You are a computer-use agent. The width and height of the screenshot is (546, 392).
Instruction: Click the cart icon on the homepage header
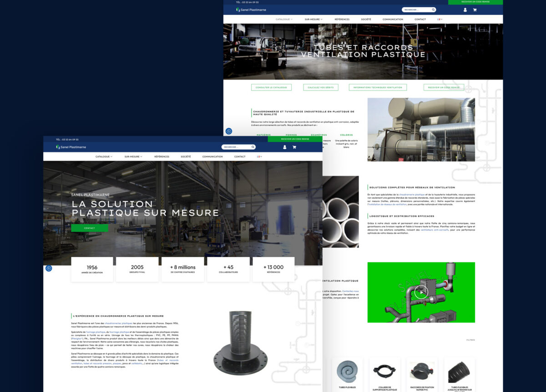click(x=294, y=147)
